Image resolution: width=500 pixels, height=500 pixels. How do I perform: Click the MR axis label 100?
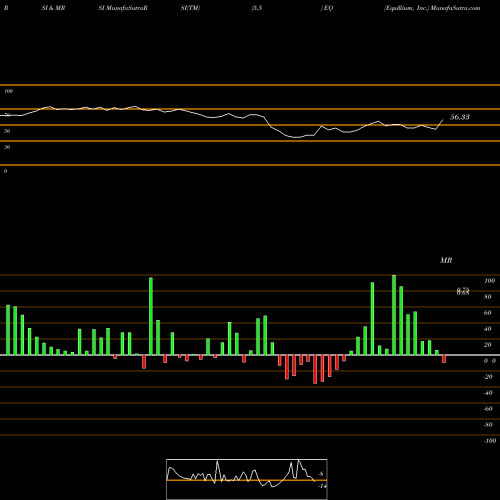click(489, 281)
